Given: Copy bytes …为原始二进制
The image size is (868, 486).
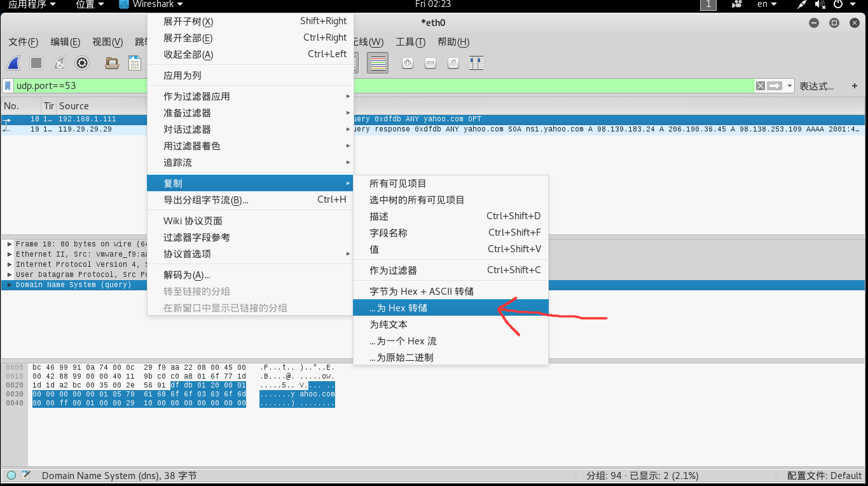Looking at the screenshot, I should [450, 358].
